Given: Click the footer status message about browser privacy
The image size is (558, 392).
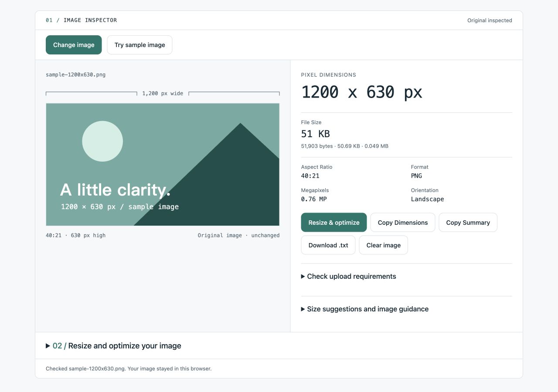Looking at the screenshot, I should (x=129, y=368).
